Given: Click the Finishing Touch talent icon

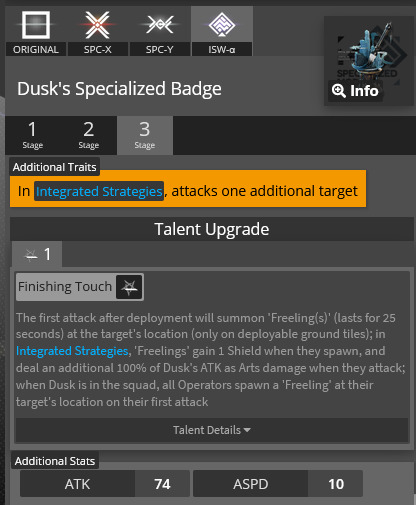Looking at the screenshot, I should coord(129,287).
